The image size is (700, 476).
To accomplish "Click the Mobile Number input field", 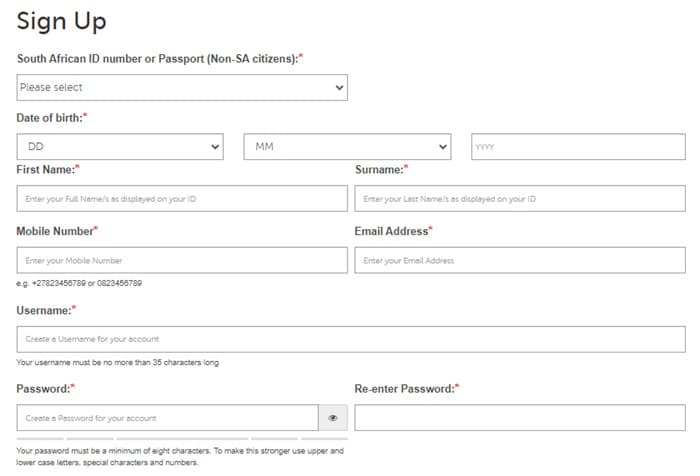I will point(182,260).
